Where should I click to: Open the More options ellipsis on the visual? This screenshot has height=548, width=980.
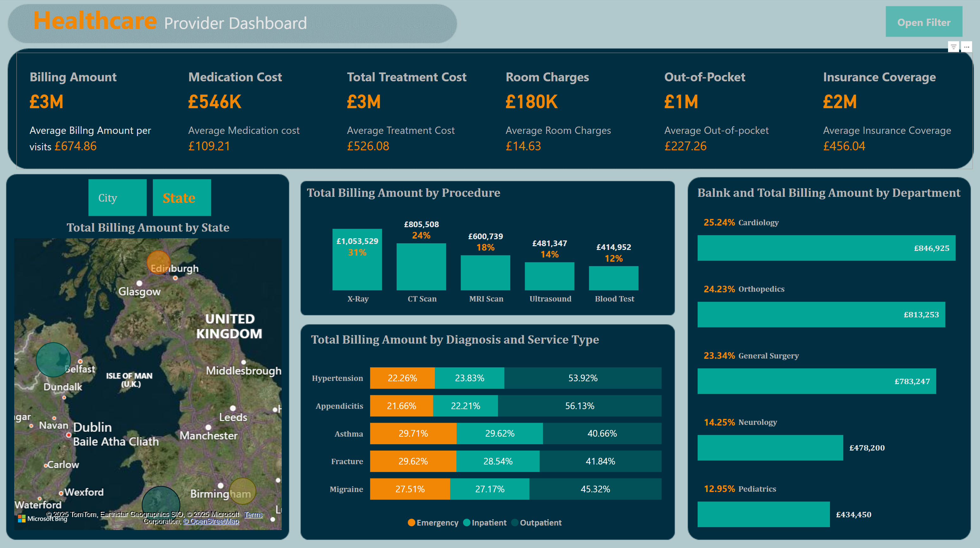click(966, 47)
